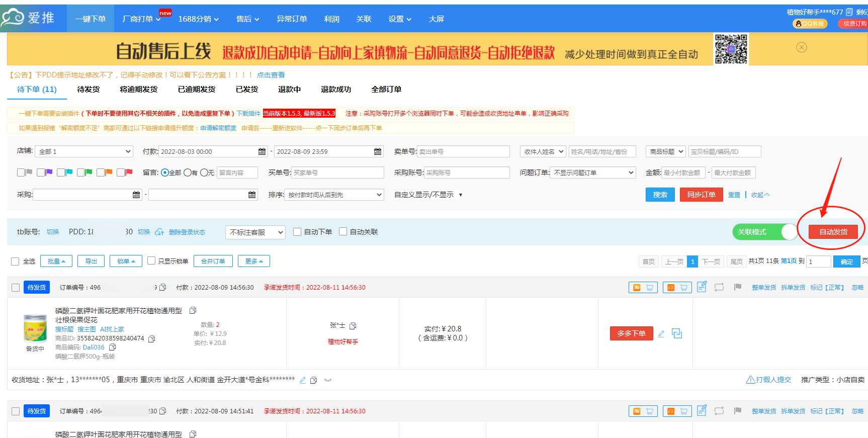Open the 收件人姓名 dropdown

tap(543, 151)
